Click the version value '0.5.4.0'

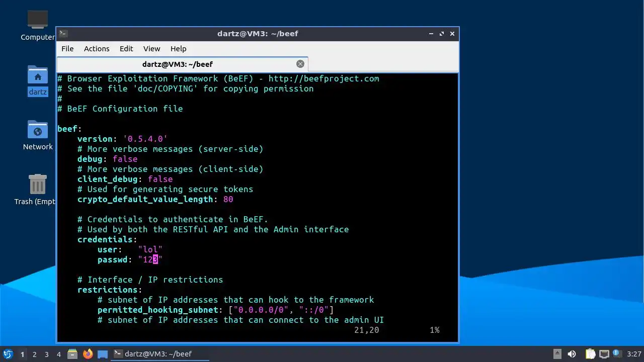pyautogui.click(x=145, y=139)
